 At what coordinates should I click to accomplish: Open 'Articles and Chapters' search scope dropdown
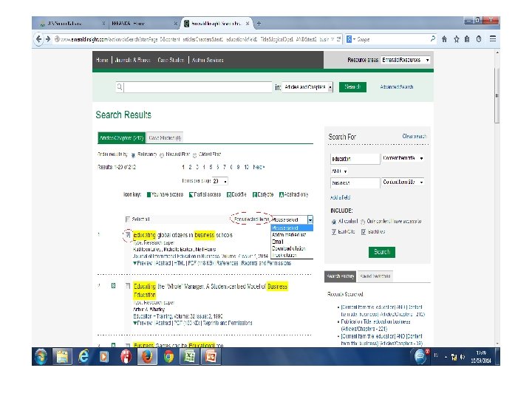click(308, 87)
